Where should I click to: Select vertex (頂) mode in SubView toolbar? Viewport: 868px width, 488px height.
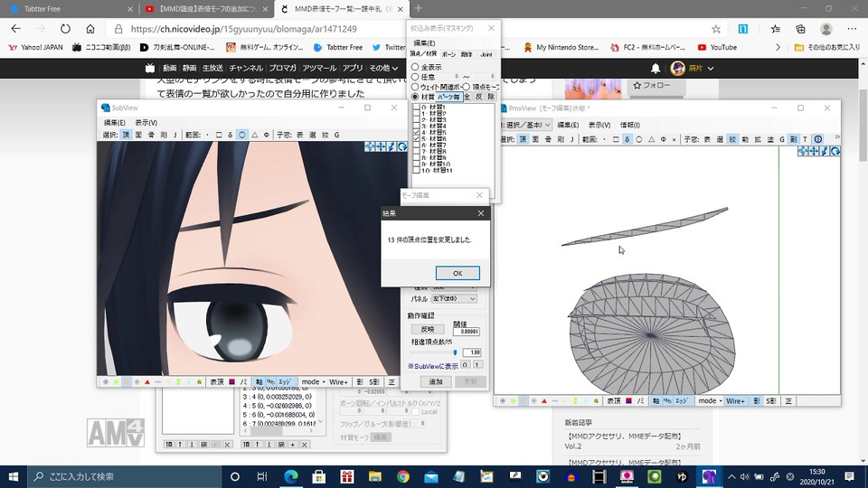tap(127, 135)
